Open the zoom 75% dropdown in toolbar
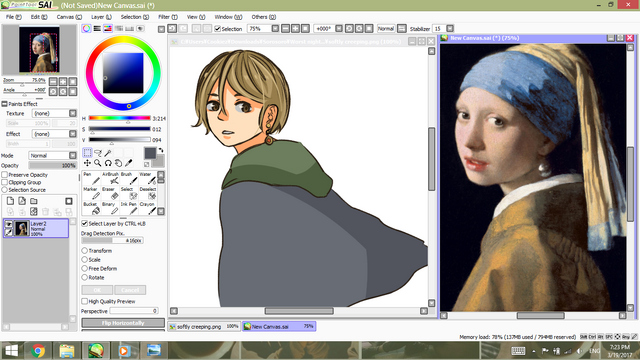Viewport: 640px width, 360px height. click(275, 29)
